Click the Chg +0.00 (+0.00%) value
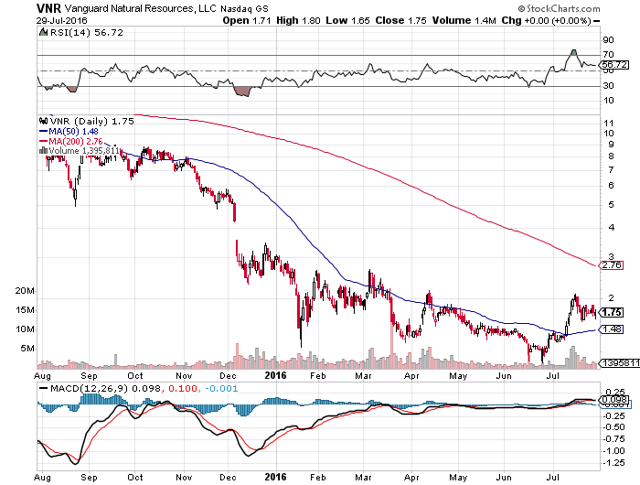Screen dimensions: 640x485 coord(546,20)
